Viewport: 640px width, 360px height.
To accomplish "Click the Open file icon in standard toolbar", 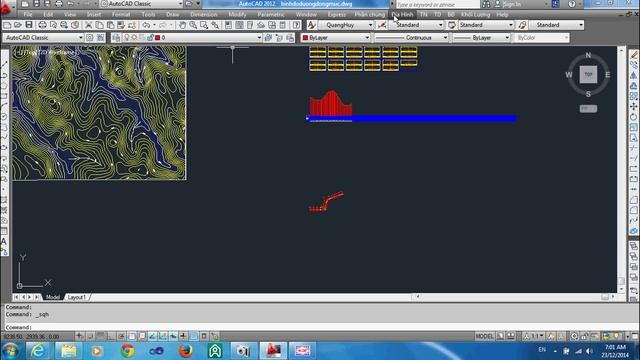I will [x=18, y=25].
